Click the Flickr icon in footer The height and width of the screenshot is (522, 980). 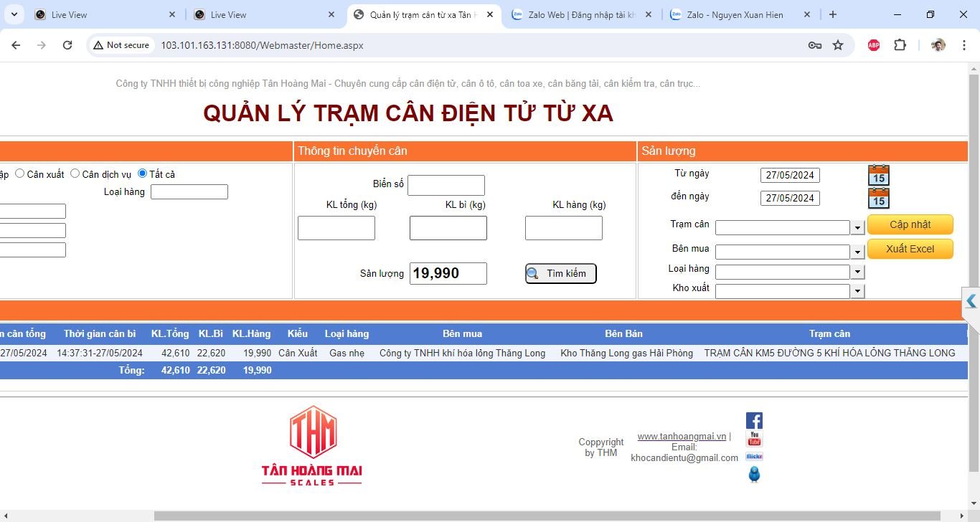(x=754, y=457)
